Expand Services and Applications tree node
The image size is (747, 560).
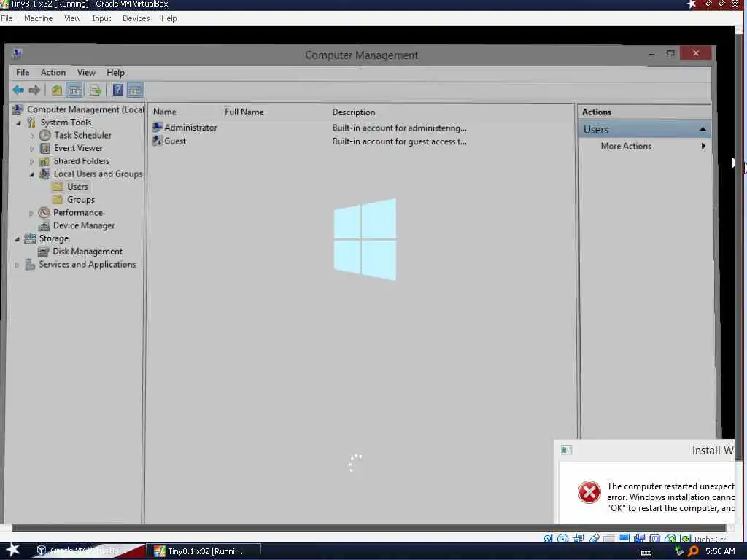pos(18,265)
